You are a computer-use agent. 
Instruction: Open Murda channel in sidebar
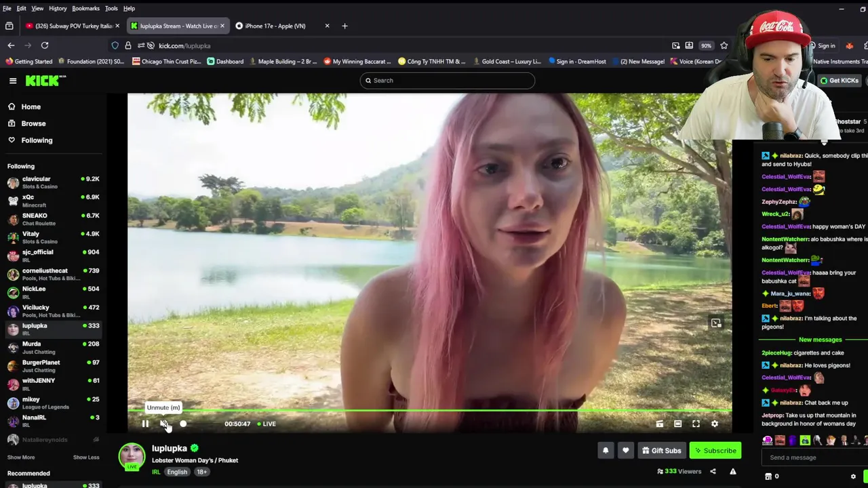coord(53,347)
